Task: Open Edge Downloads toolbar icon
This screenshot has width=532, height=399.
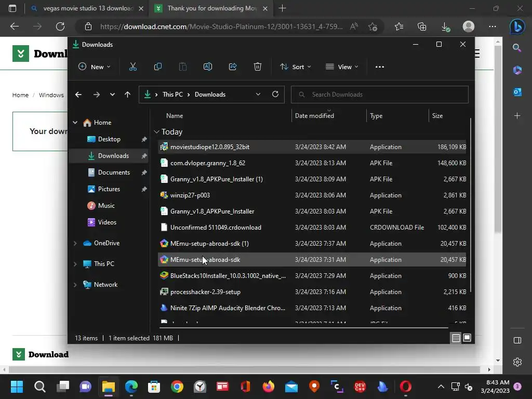Action: pos(445,26)
